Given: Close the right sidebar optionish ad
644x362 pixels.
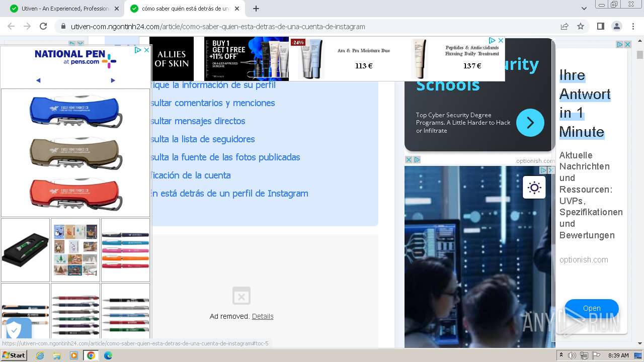Looking at the screenshot, I should click(x=627, y=45).
